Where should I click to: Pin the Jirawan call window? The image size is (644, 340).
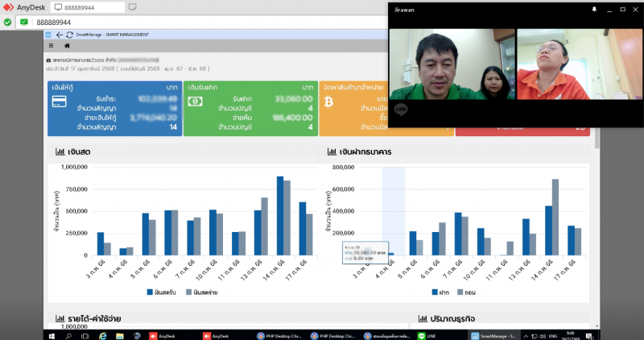pos(594,10)
